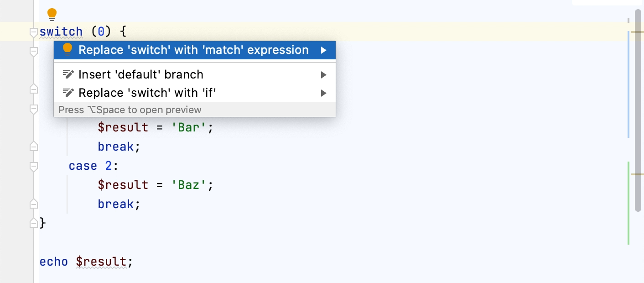
Task: Open the submenu arrow for the match expression fix
Action: (x=324, y=50)
